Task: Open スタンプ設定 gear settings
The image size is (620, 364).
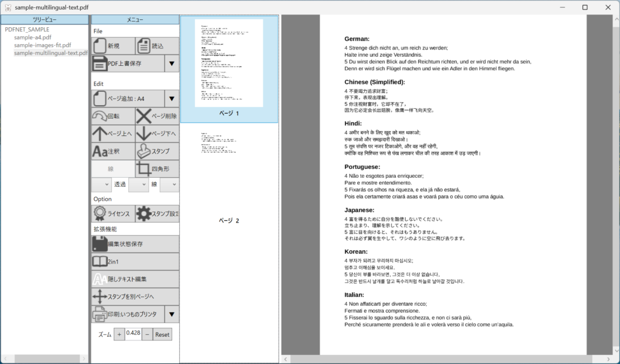Action: (x=157, y=213)
